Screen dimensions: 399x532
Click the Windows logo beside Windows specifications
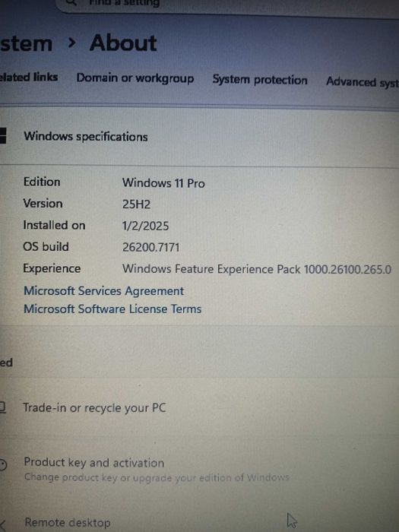(x=3, y=136)
